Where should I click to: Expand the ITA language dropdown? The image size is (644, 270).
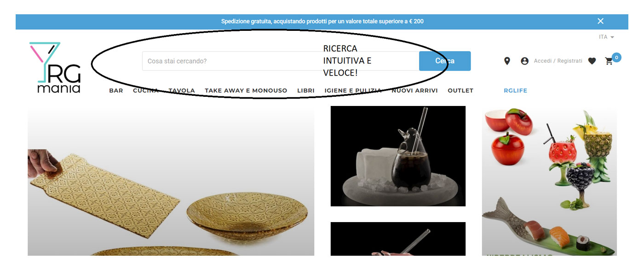(606, 37)
